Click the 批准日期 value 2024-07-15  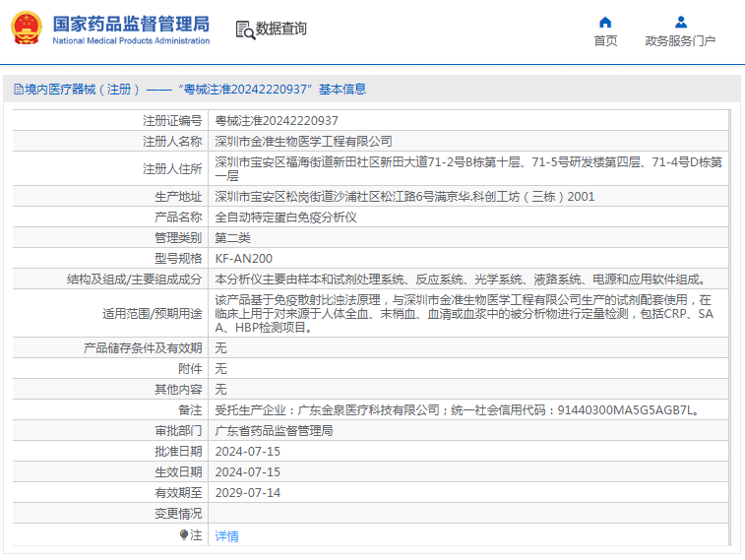click(248, 451)
